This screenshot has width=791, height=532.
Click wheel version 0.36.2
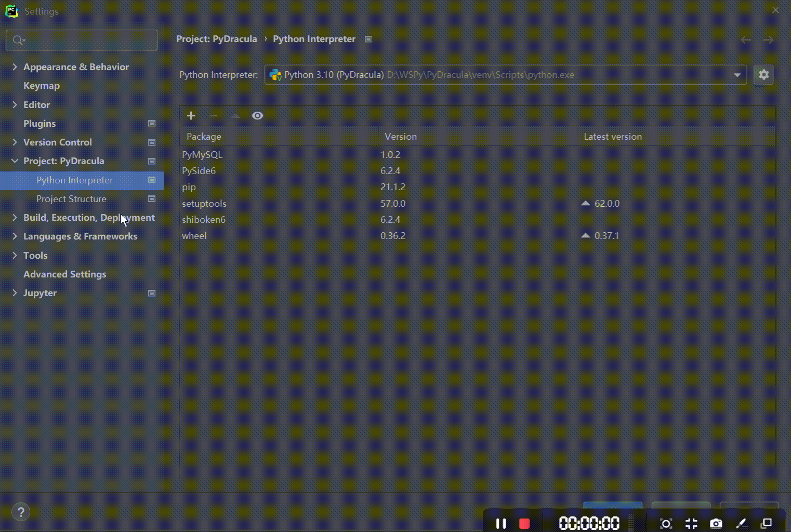click(393, 235)
